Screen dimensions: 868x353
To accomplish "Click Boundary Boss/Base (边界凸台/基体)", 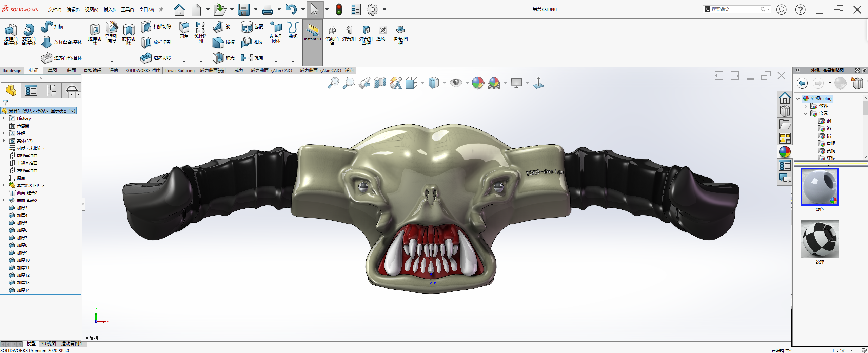I will [62, 58].
